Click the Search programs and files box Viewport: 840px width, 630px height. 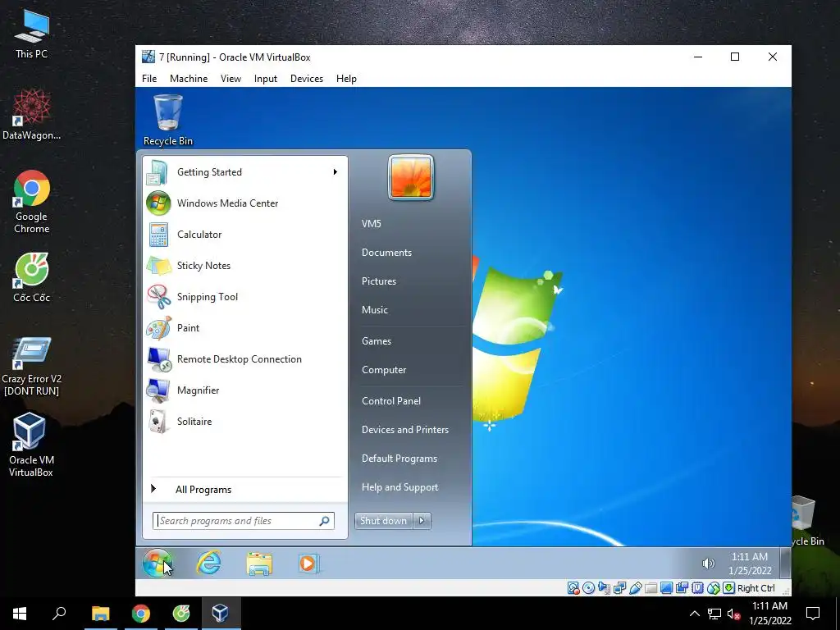[x=243, y=521]
